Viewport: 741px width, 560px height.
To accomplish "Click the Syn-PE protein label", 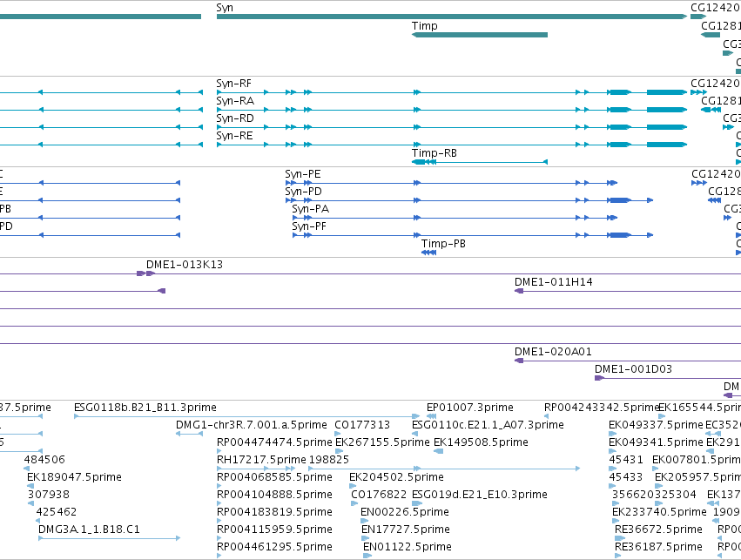I will [x=303, y=174].
